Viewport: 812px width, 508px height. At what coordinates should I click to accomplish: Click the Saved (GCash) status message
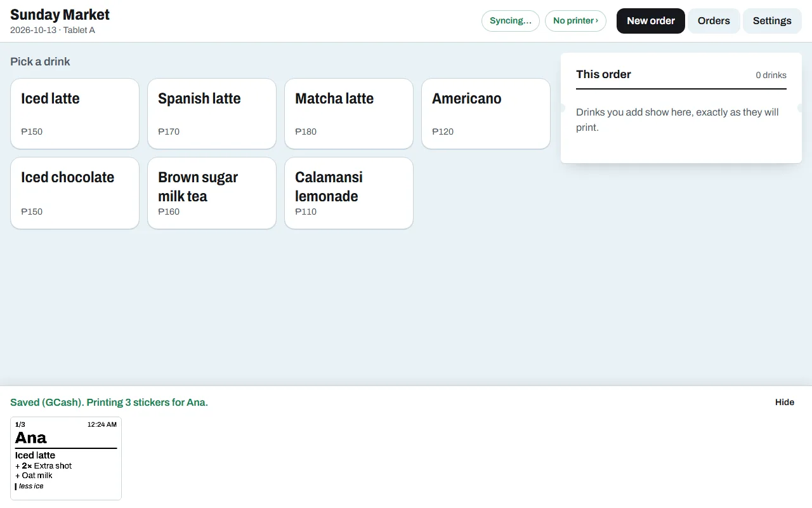109,403
